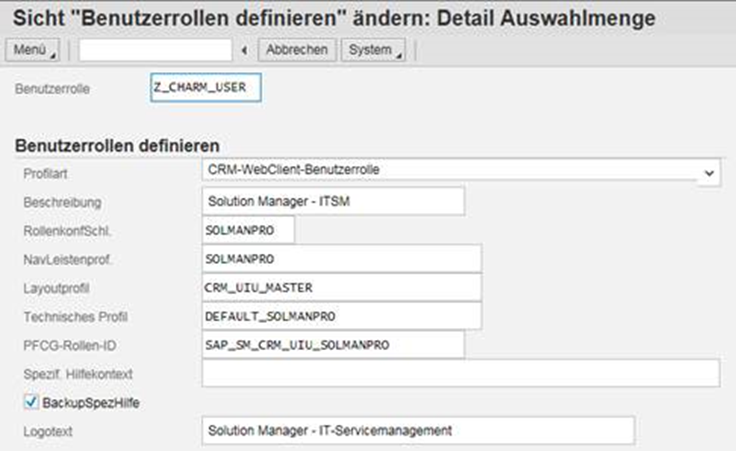Open the System menu
736x451 pixels.
point(375,50)
